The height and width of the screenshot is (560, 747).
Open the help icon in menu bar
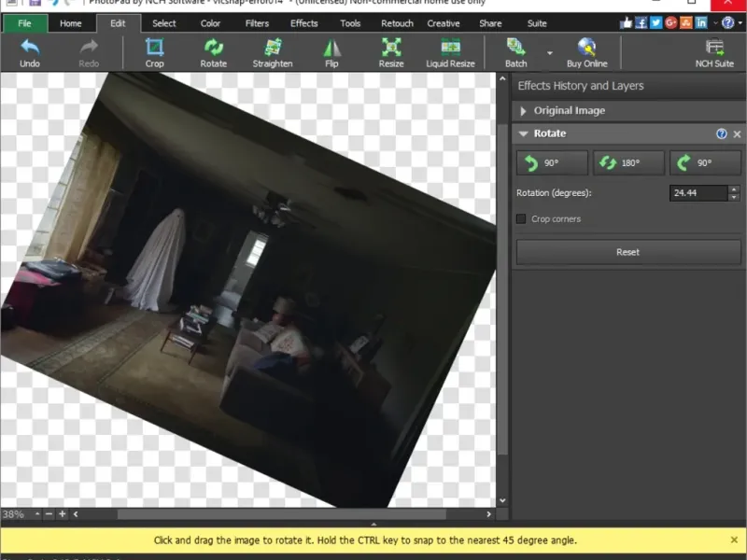pos(727,22)
